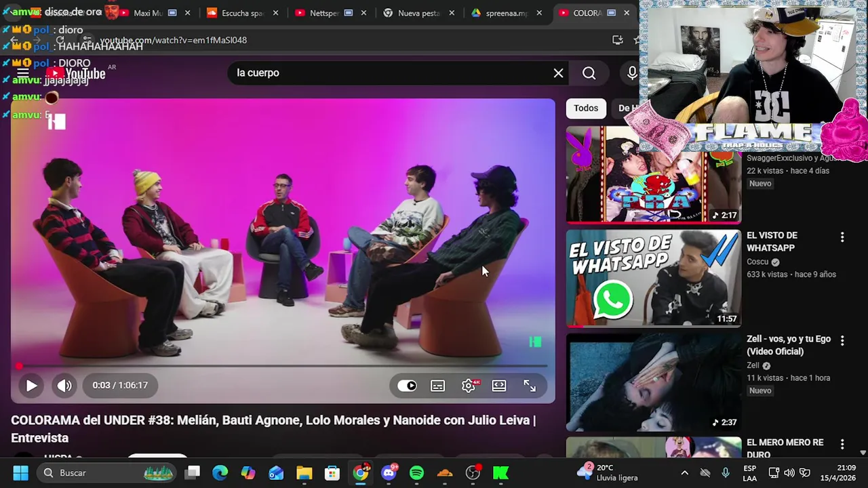This screenshot has height=488, width=868.
Task: Click the install/cast icon in address bar
Action: (x=617, y=40)
